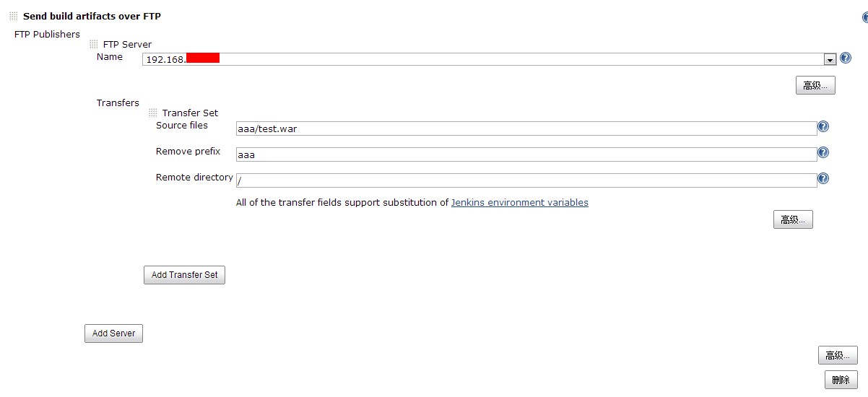The height and width of the screenshot is (397, 868).
Task: Expand advanced options under FTP Server name
Action: (x=815, y=85)
